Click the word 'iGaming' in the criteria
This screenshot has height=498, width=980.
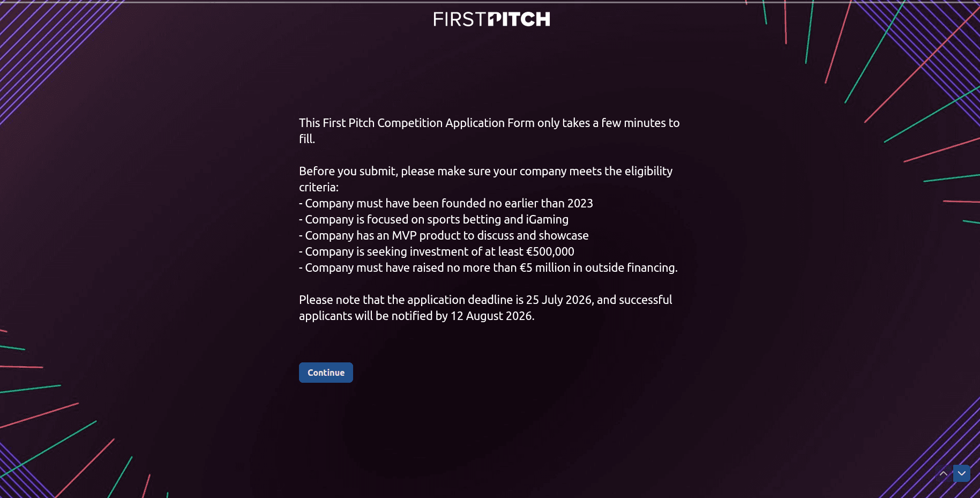[547, 219]
